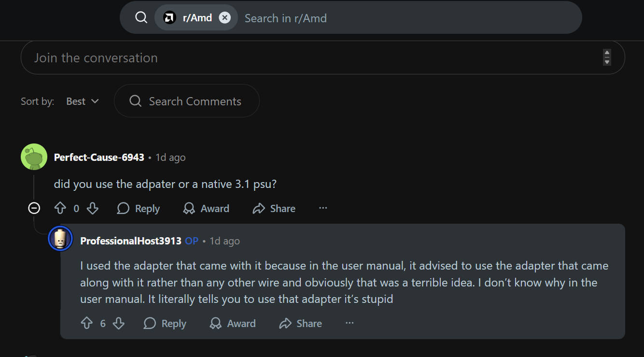This screenshot has width=644, height=357.
Task: Open more options on Perfect-Cause-6943's comment
Action: pos(323,208)
